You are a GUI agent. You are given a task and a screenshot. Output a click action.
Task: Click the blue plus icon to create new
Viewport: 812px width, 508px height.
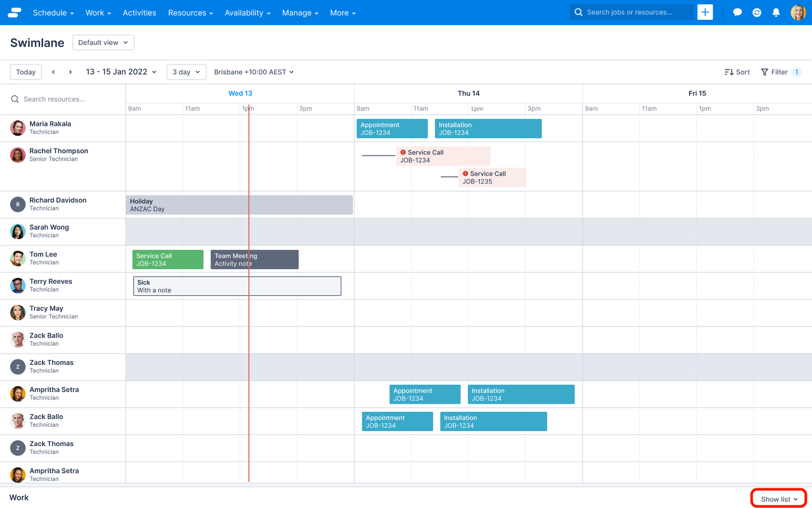705,12
